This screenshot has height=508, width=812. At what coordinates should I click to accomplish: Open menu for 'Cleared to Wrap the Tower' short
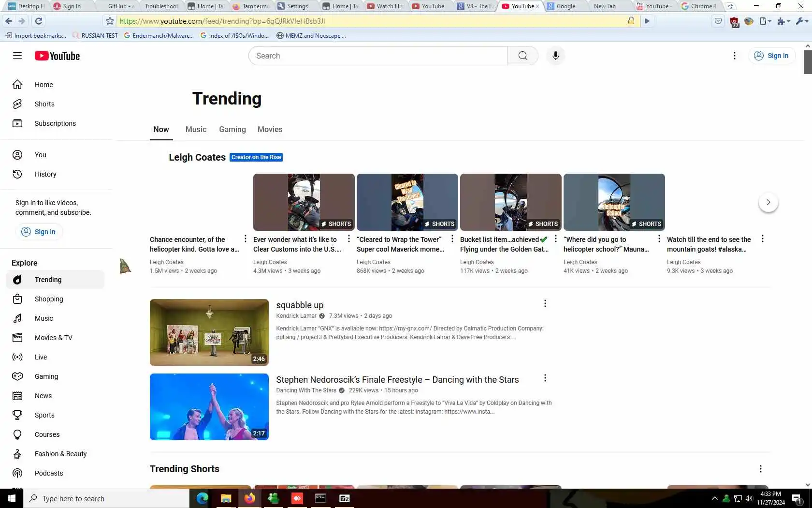452,239
